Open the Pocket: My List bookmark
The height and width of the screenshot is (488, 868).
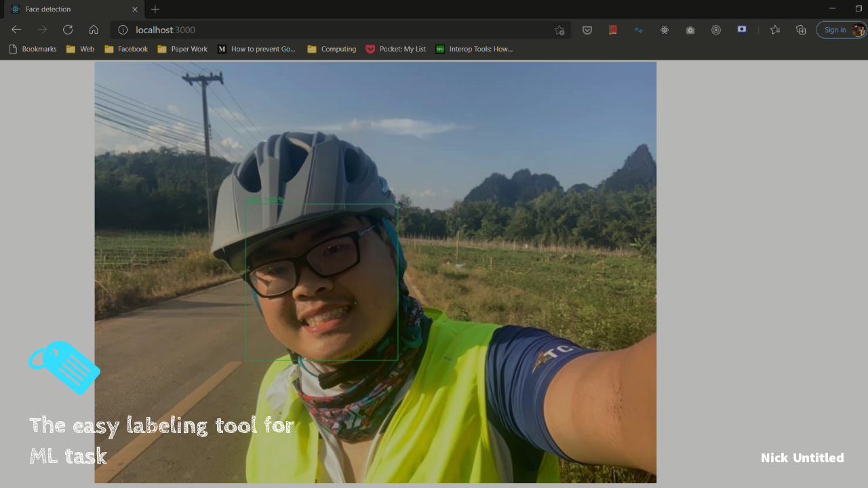coord(396,49)
